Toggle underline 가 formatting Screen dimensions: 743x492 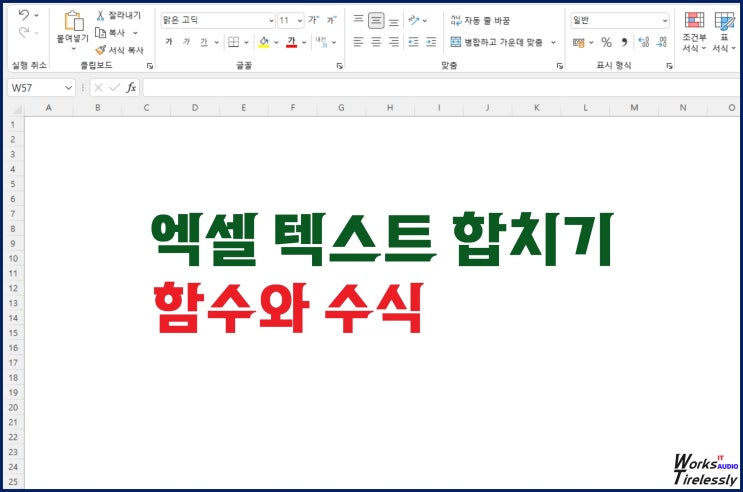[x=204, y=42]
